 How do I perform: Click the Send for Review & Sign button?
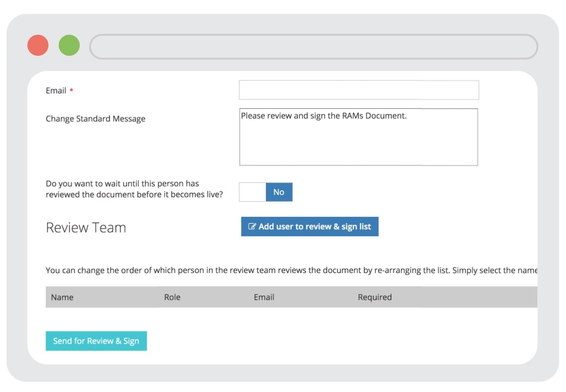pos(96,341)
